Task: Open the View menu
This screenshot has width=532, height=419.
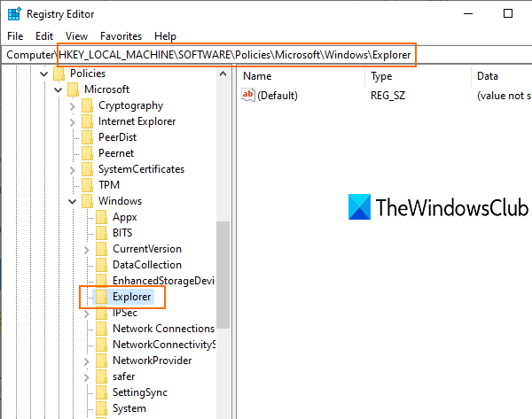Action: point(76,36)
